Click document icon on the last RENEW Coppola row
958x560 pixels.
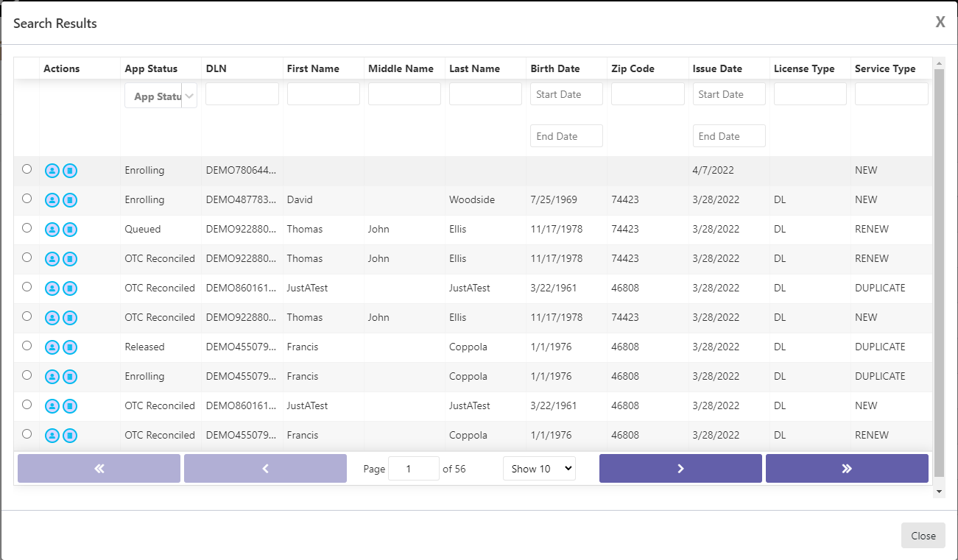(70, 435)
